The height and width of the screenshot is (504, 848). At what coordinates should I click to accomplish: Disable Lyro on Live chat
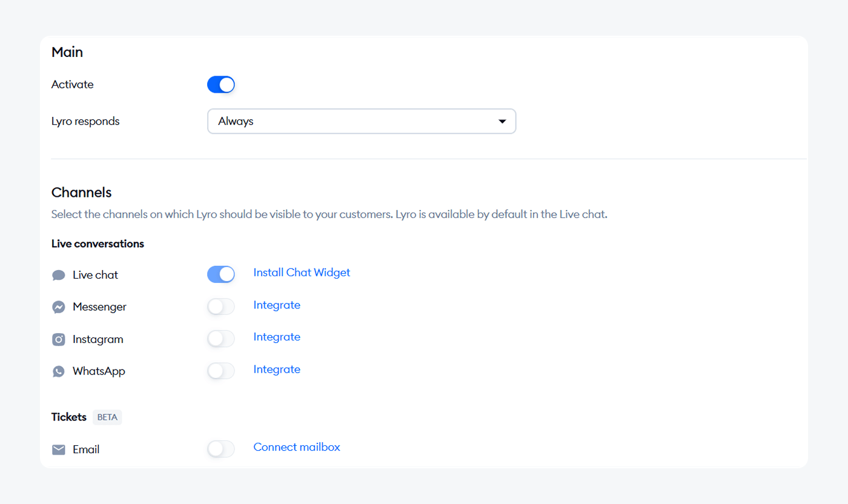point(220,274)
